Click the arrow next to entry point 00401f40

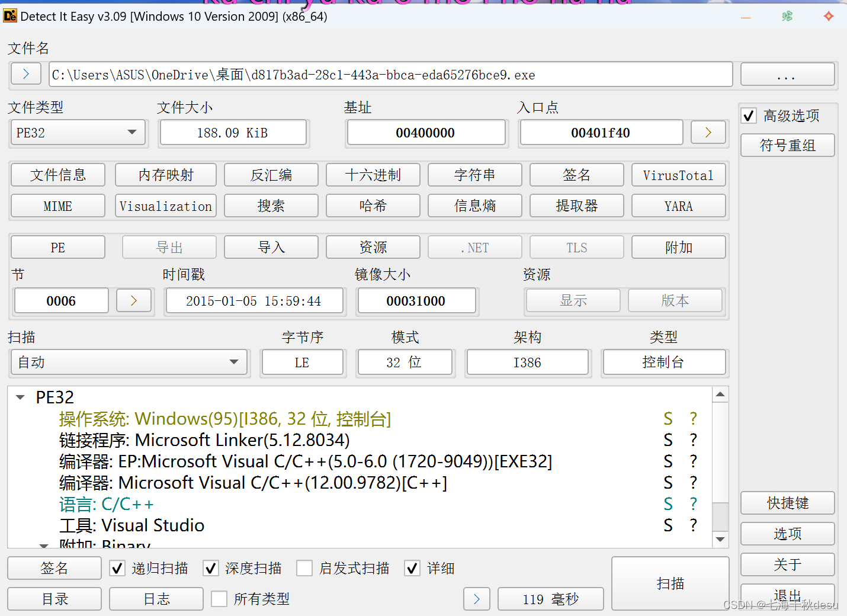point(708,132)
